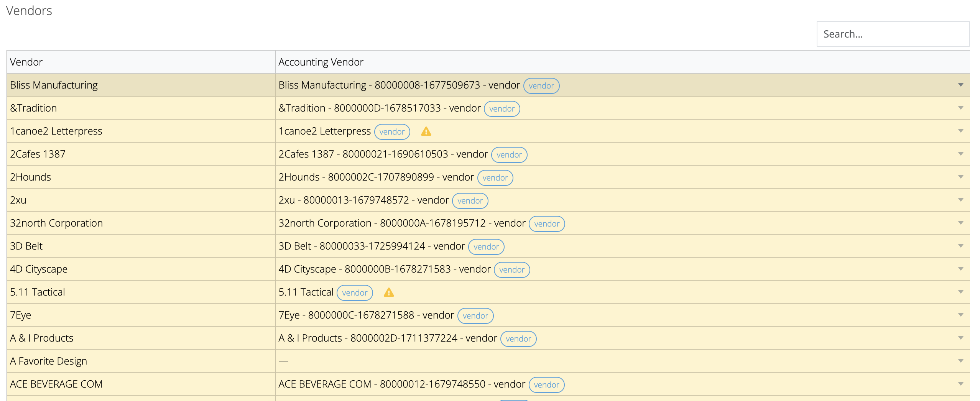Click vendor badge for 7Eye
Image resolution: width=980 pixels, height=401 pixels.
[475, 316]
